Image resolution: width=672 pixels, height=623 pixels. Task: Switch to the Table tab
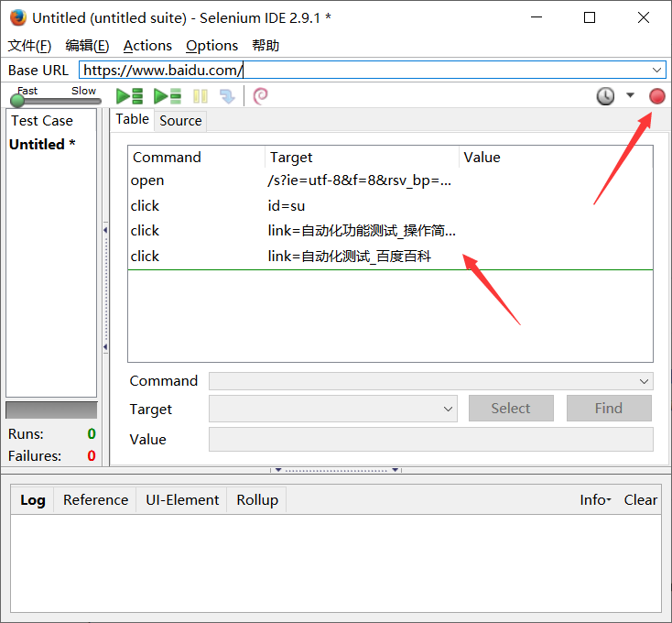pyautogui.click(x=132, y=119)
